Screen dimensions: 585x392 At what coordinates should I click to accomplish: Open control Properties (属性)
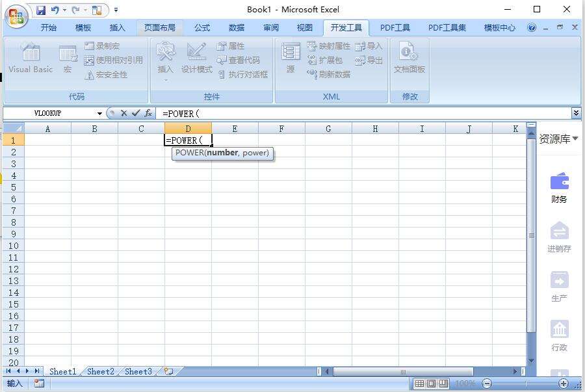pyautogui.click(x=231, y=46)
